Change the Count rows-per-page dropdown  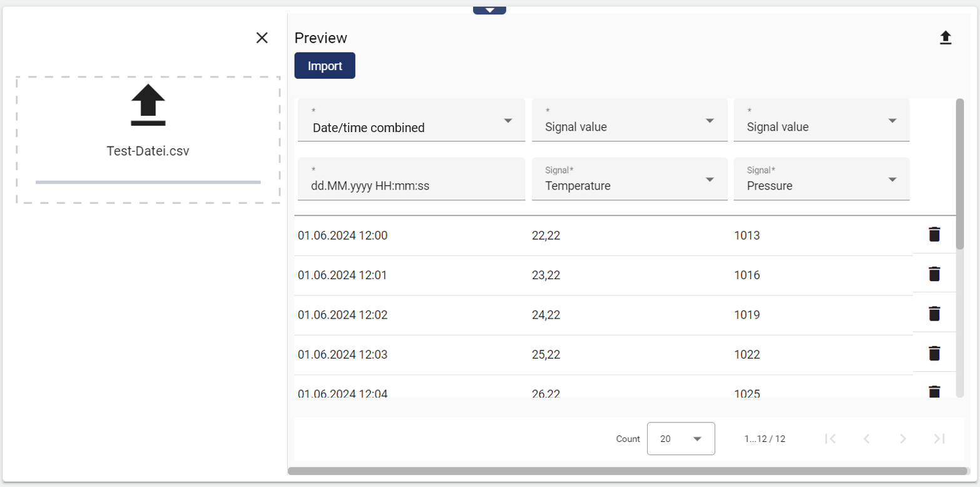point(681,439)
